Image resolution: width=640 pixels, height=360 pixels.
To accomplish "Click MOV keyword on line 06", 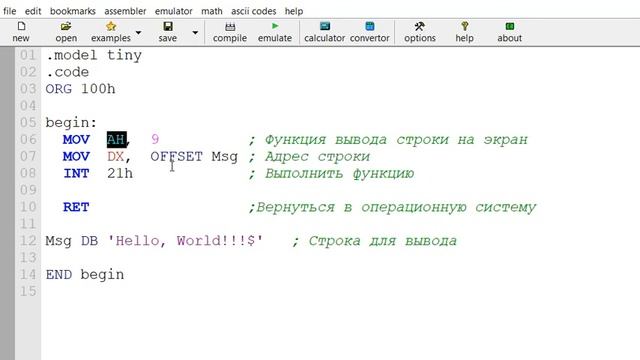I will (x=76, y=140).
